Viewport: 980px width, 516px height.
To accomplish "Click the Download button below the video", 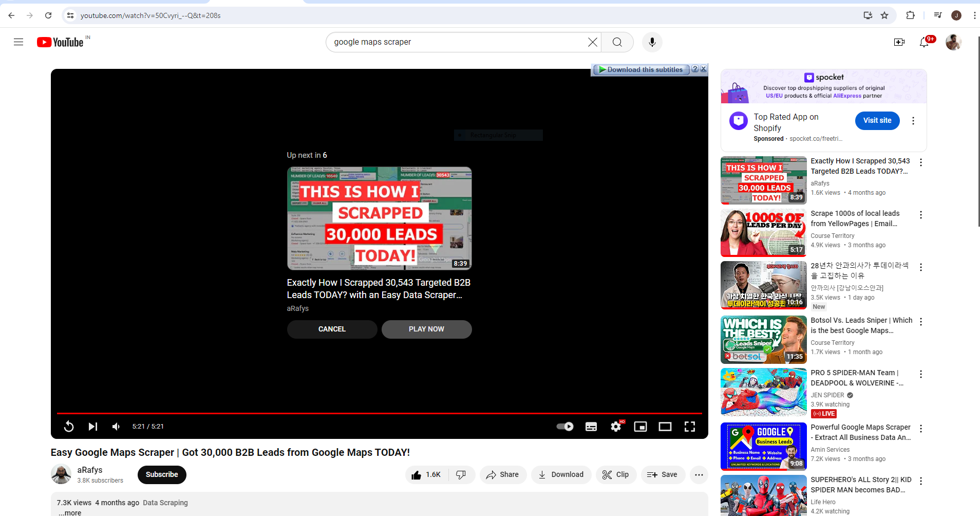I will (x=561, y=475).
